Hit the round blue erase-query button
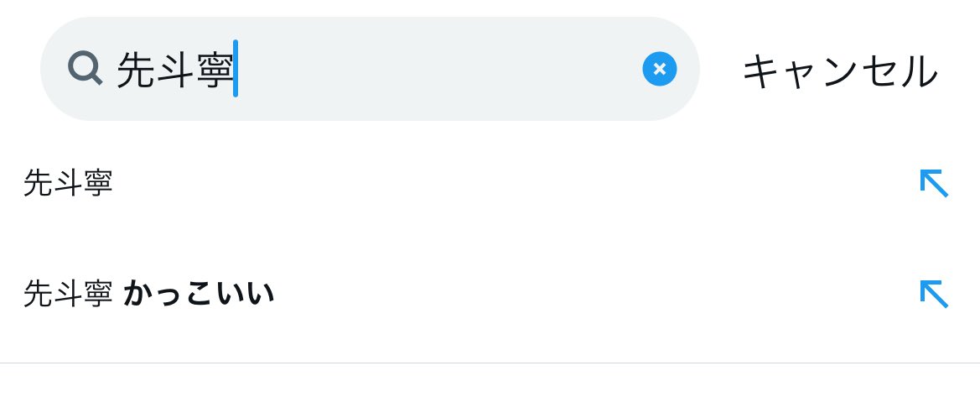The height and width of the screenshot is (397, 980). pyautogui.click(x=660, y=69)
